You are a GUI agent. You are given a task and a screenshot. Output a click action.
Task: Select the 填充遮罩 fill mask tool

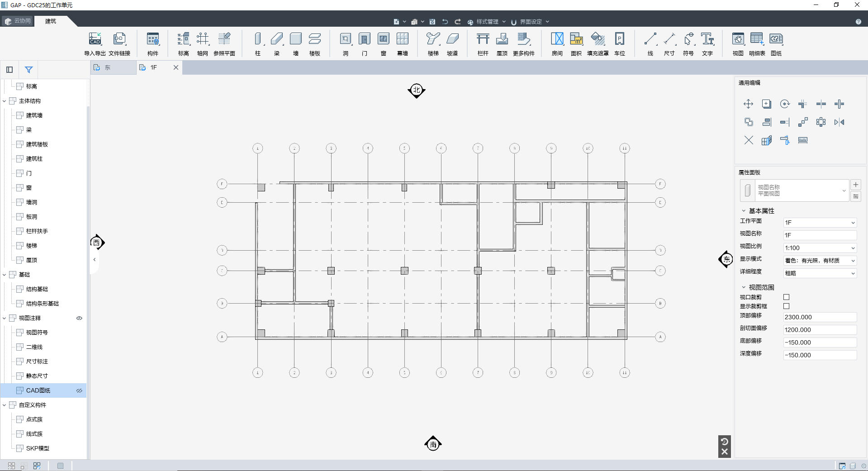click(598, 44)
